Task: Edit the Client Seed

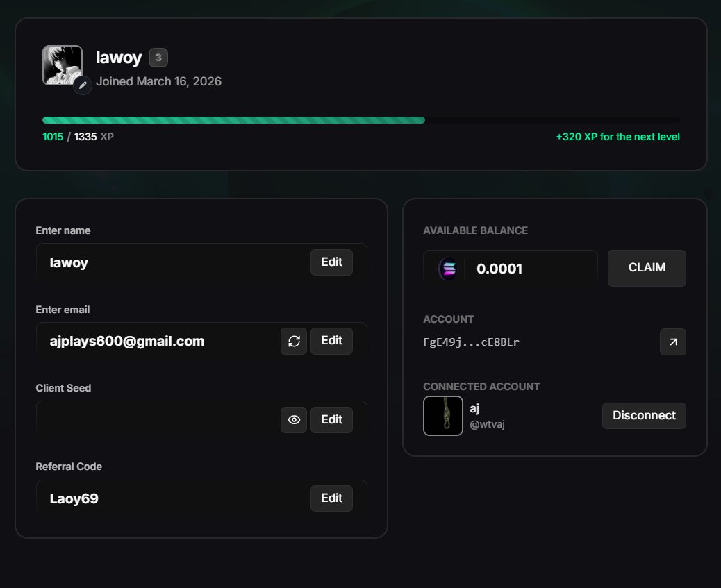Action: [331, 420]
